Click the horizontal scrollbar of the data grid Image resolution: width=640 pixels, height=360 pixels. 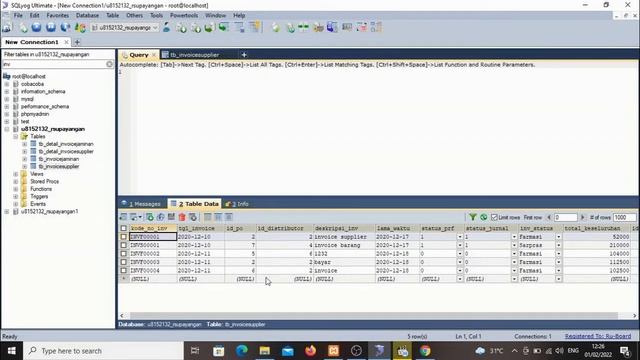pos(373,316)
